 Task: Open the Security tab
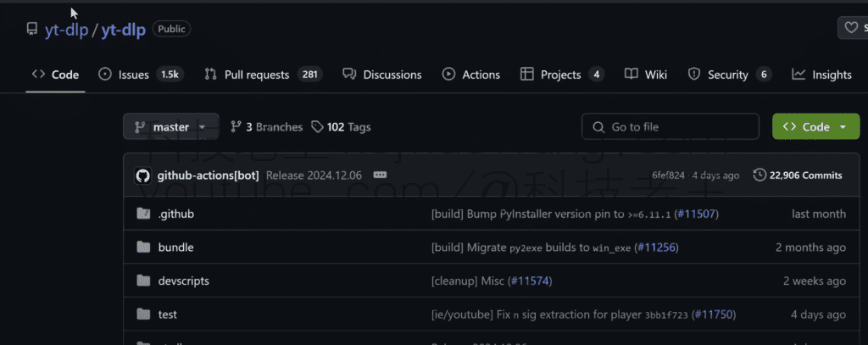tap(729, 75)
